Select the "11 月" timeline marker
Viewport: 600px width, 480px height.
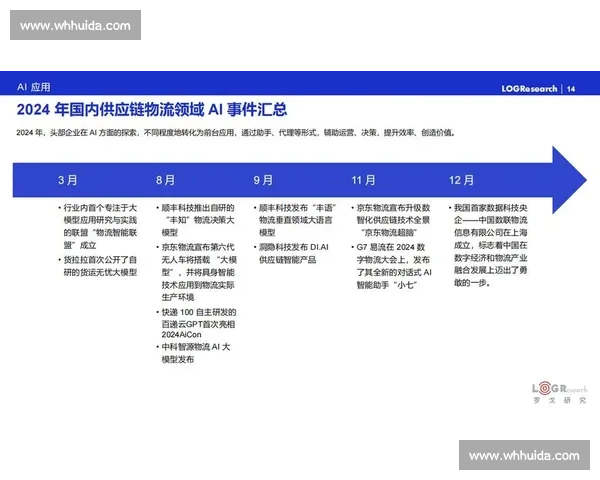(364, 180)
